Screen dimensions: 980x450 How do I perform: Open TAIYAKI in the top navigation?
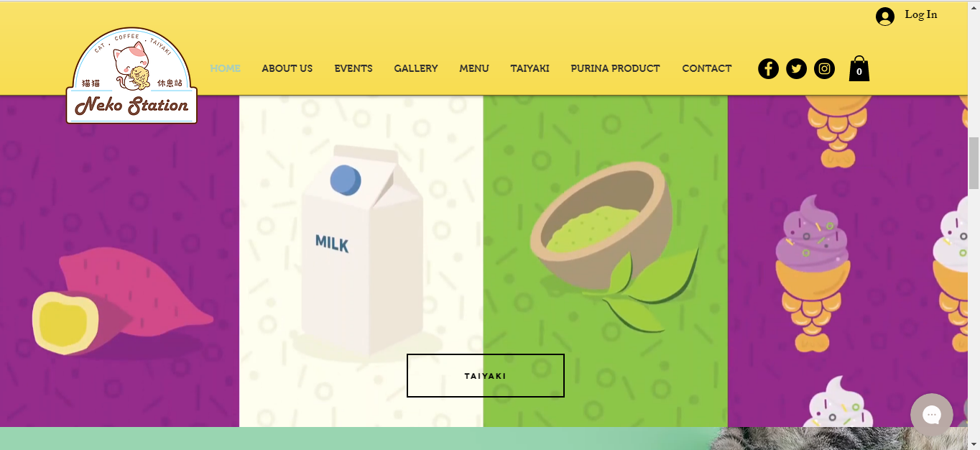click(x=530, y=68)
